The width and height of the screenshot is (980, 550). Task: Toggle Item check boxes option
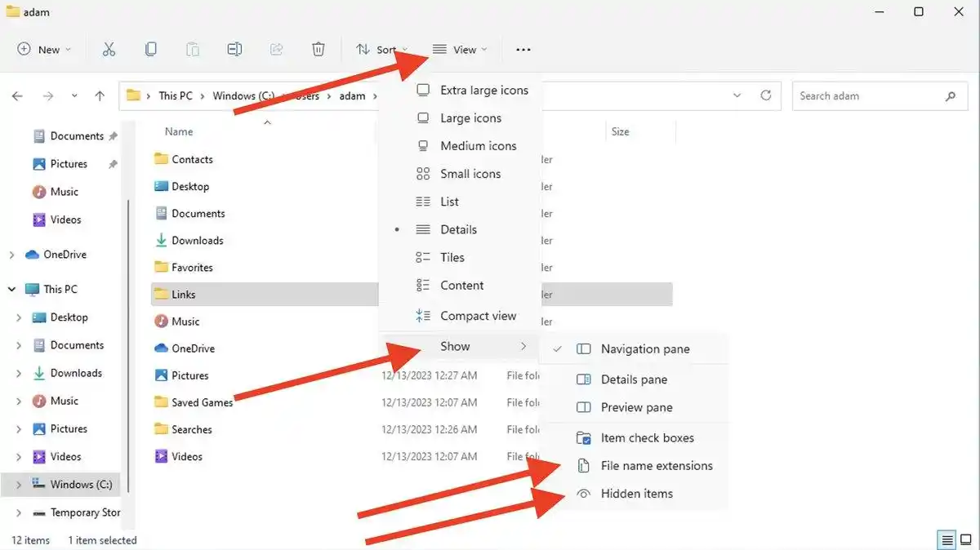[647, 438]
